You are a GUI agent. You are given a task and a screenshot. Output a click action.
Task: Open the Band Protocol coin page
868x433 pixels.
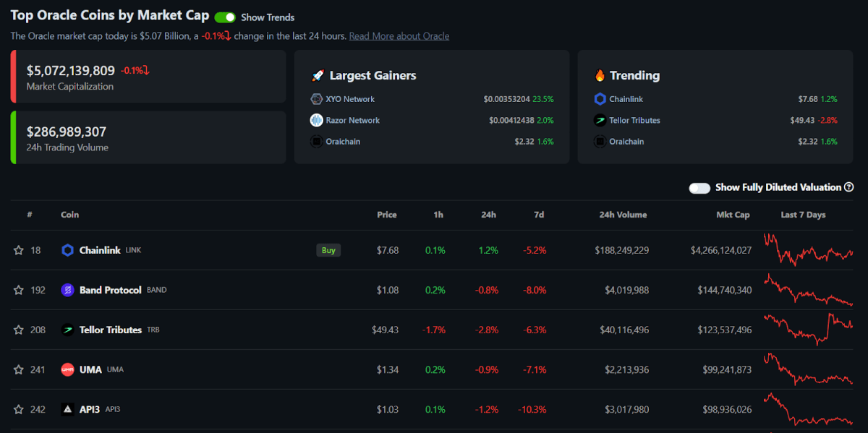pos(111,290)
